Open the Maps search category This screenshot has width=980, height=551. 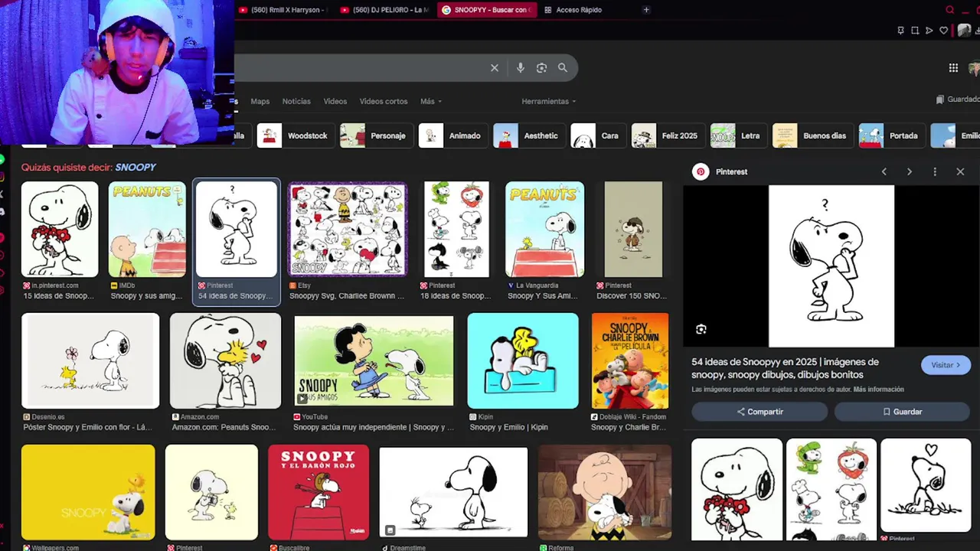[260, 102]
